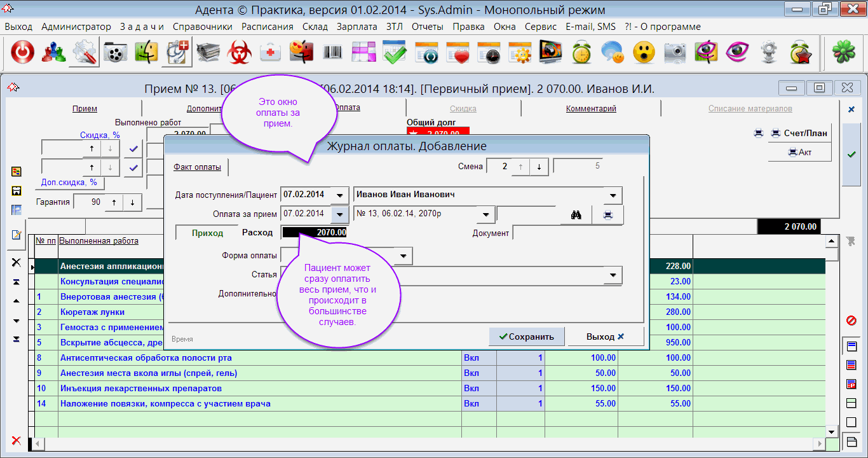This screenshot has height=458, width=868.
Task: Open the first-aid kit toolbar icon
Action: (271, 53)
